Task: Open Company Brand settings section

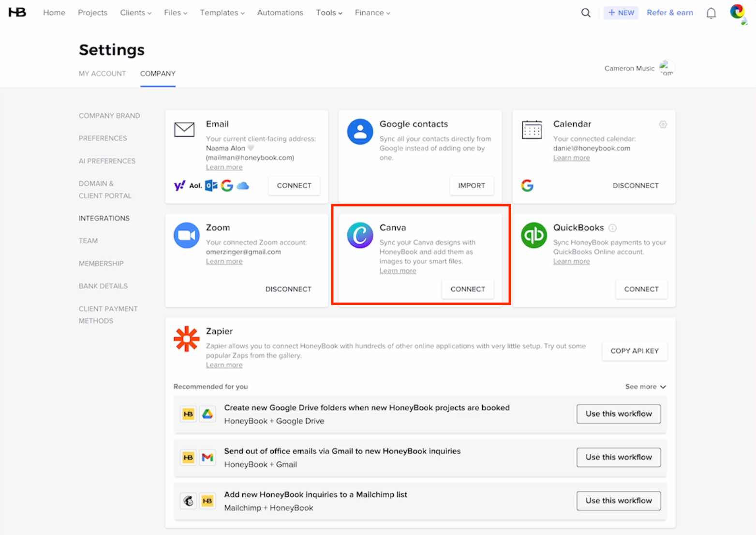Action: [109, 116]
